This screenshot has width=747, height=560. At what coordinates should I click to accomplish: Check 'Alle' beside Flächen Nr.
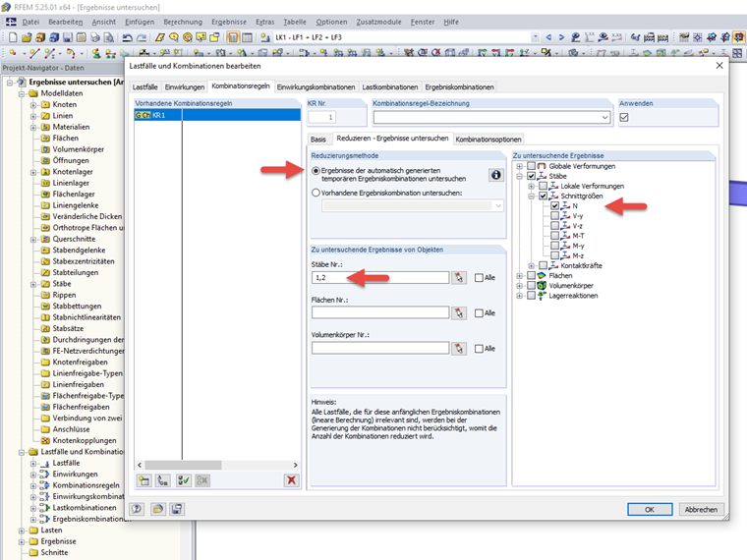click(479, 312)
